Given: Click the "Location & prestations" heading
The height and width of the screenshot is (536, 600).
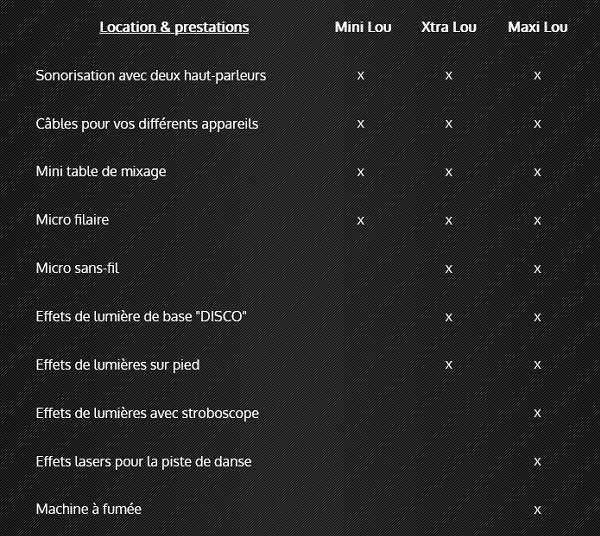Looking at the screenshot, I should (174, 27).
